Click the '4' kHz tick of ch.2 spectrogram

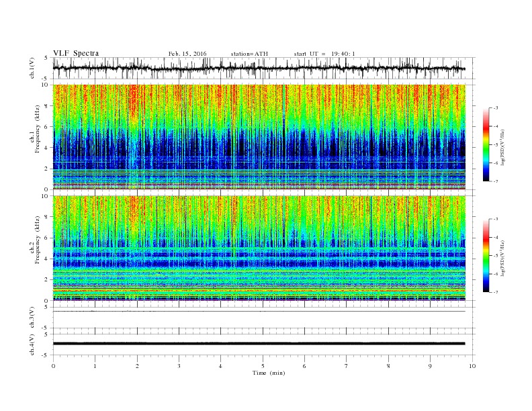[x=47, y=259]
